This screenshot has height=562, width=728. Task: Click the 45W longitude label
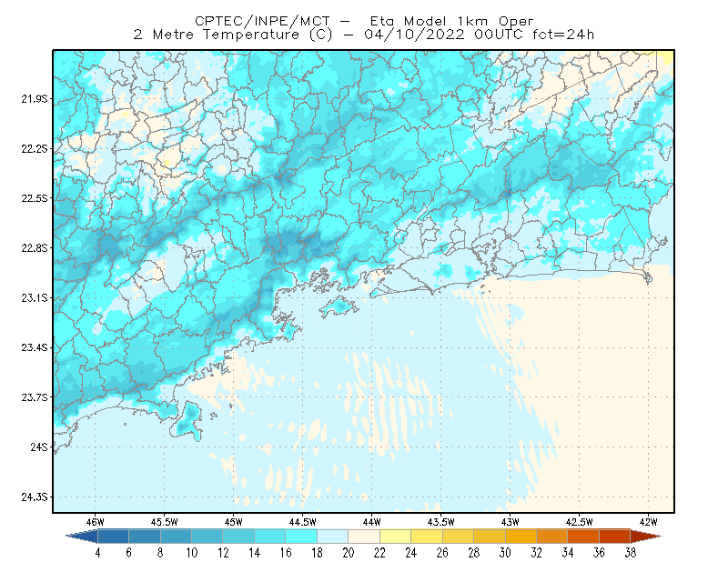[x=233, y=522]
